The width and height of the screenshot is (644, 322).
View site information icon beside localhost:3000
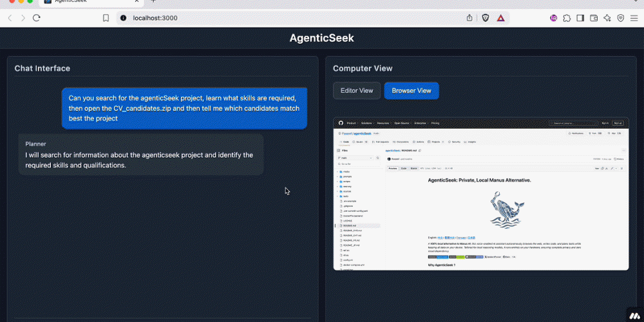coord(123,18)
